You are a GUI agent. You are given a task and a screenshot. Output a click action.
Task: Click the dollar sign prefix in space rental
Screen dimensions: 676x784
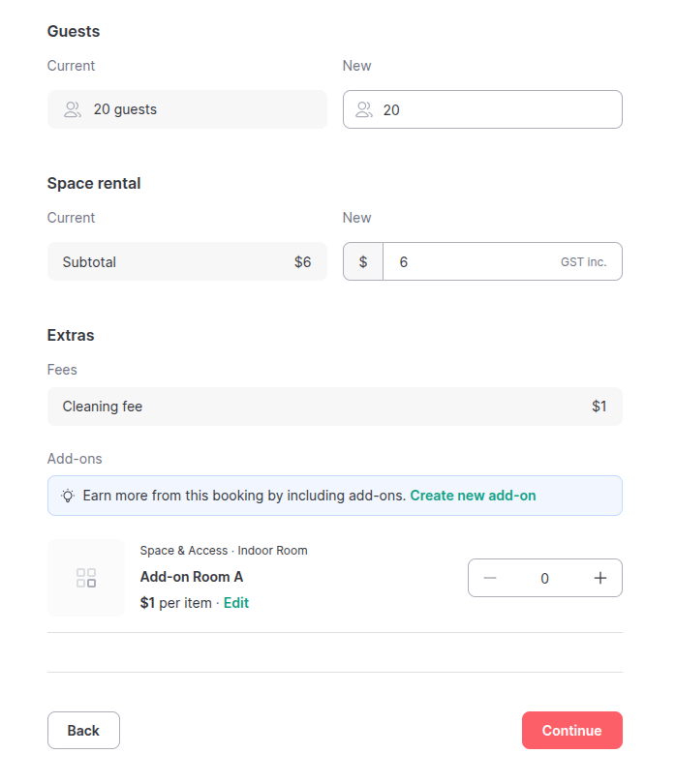point(363,261)
